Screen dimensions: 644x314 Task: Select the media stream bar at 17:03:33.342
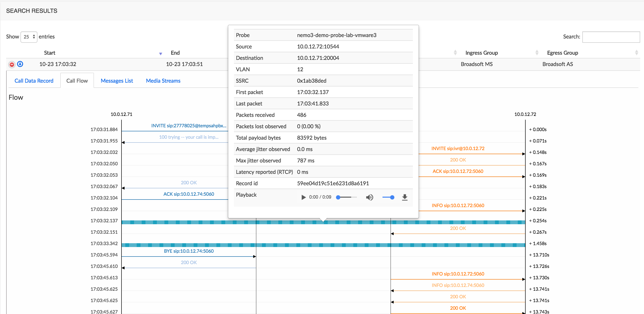(323, 245)
